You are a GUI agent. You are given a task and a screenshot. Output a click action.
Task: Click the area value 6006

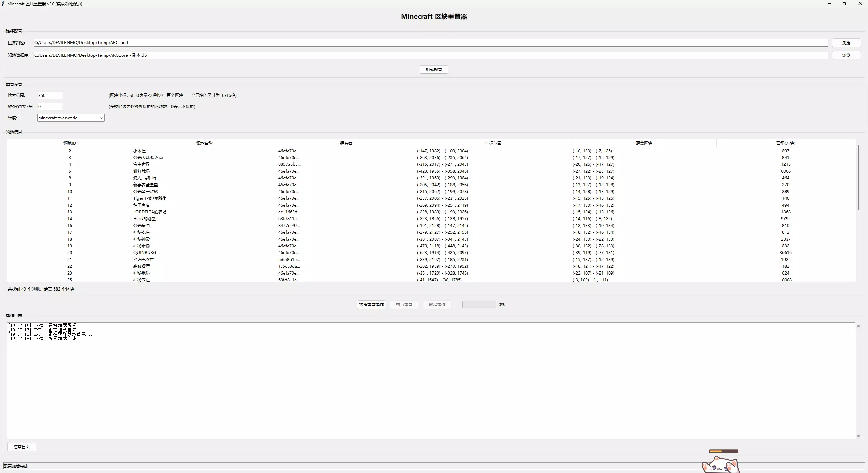click(x=786, y=171)
